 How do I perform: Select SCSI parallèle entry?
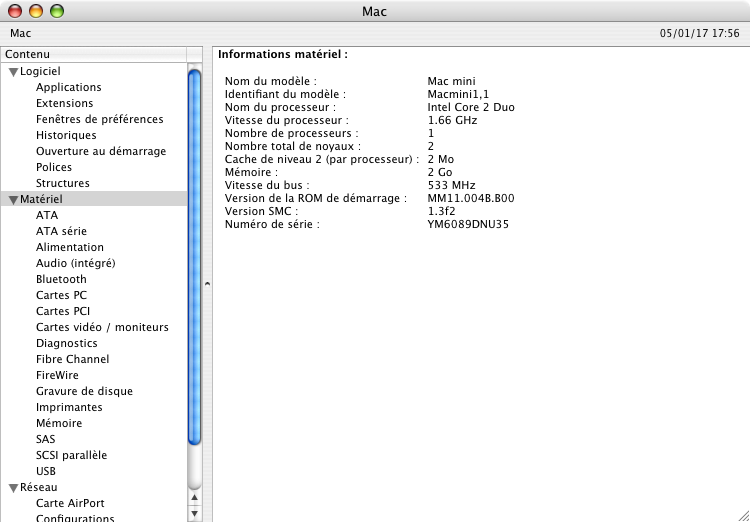pyautogui.click(x=71, y=455)
